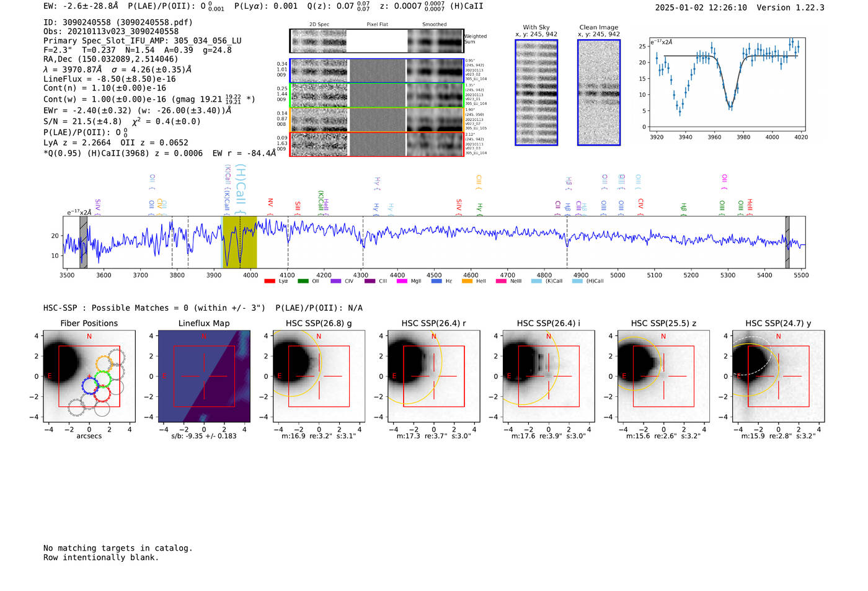Click the P(Lyα): 0.001 header value

coord(266,6)
